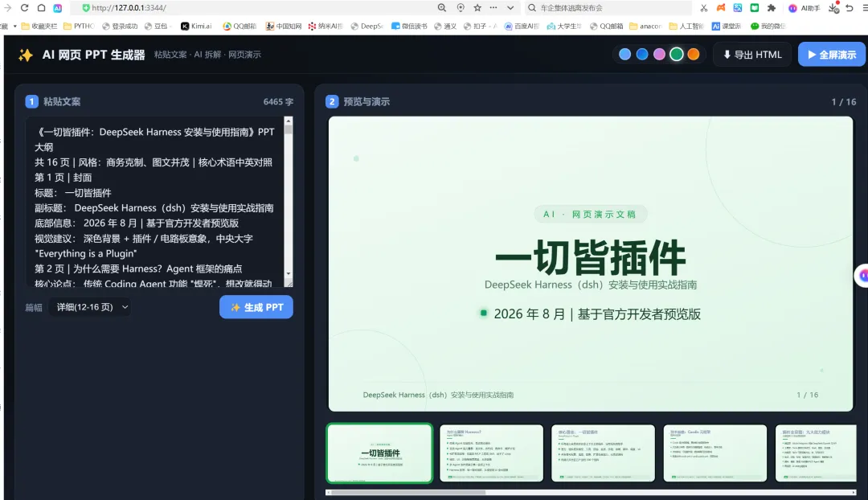Select the third slide thumbnail 核心理念

click(x=603, y=453)
